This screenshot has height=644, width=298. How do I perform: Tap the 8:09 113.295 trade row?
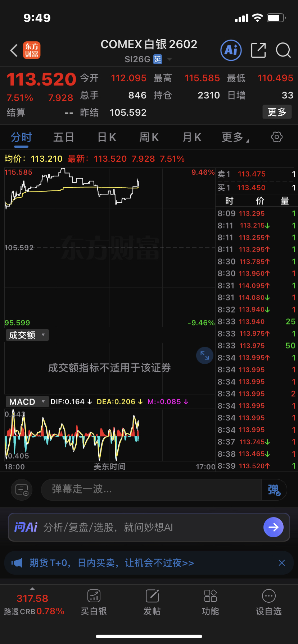pyautogui.click(x=257, y=213)
